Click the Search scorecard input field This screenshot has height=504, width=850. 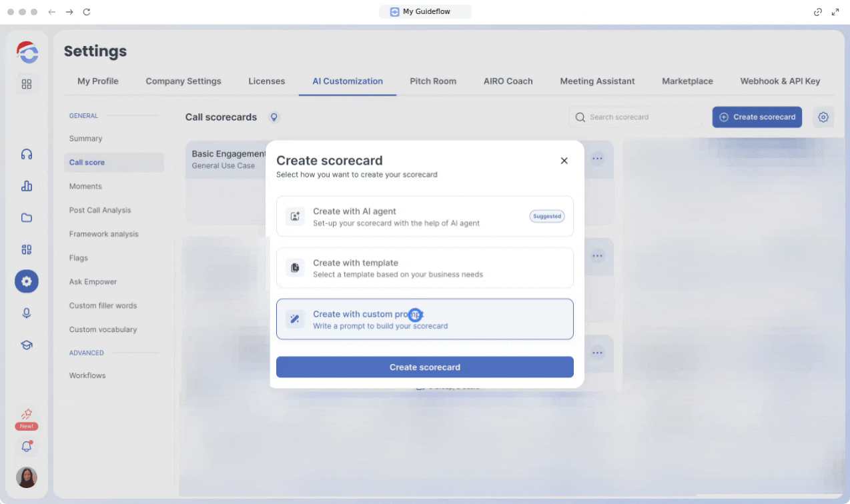tap(641, 117)
